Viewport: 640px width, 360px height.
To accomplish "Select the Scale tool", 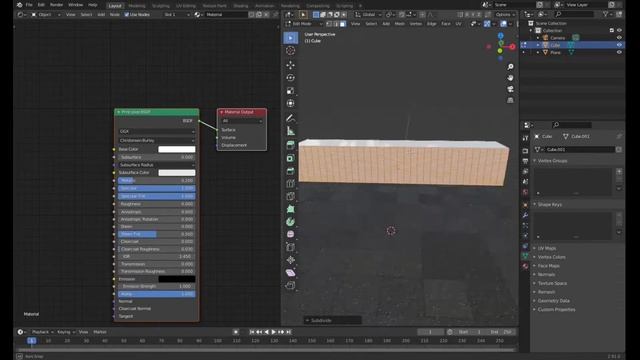I will click(x=290, y=91).
